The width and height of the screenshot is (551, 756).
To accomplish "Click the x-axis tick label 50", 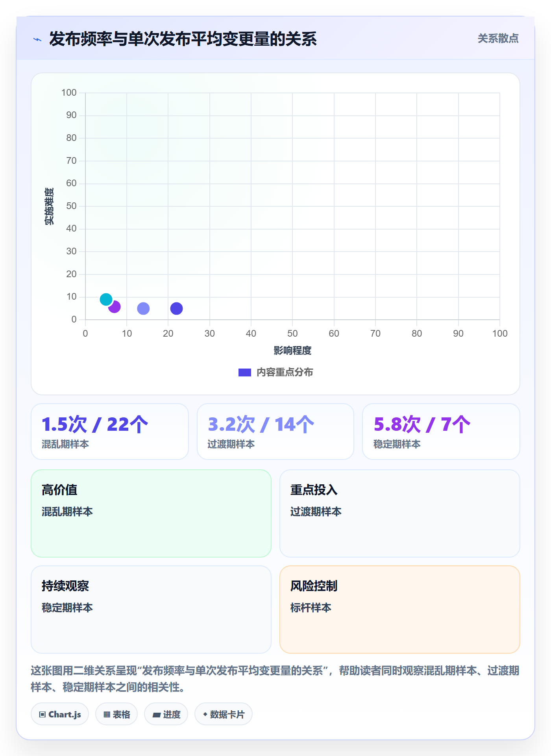I will click(292, 334).
